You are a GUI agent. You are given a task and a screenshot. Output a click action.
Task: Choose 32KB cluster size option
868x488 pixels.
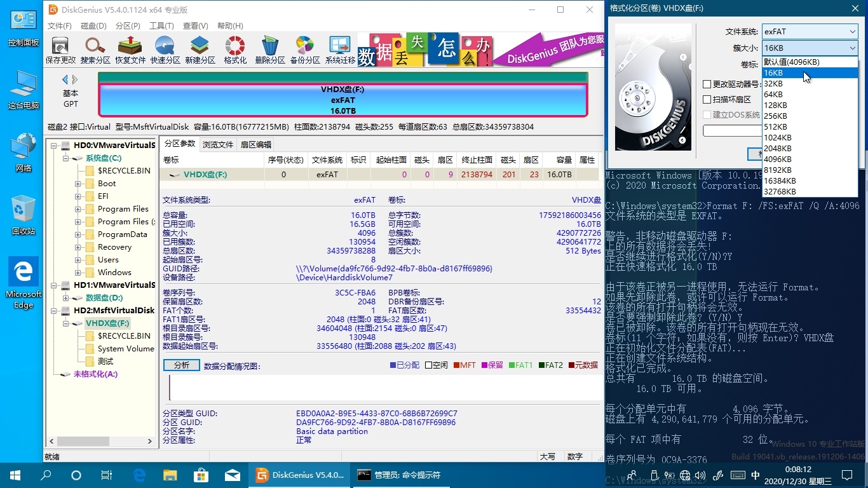click(810, 84)
